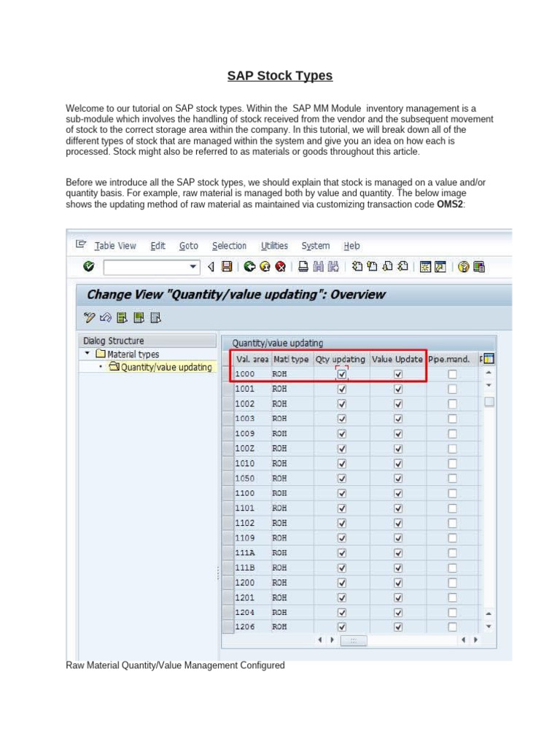Click the Generate Shortcut icon

(440, 267)
